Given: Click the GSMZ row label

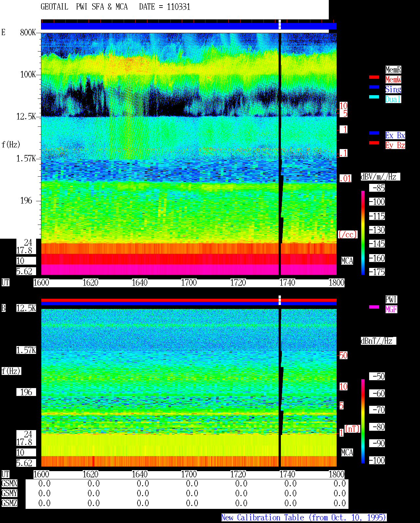Looking at the screenshot, I should pos(9,503).
